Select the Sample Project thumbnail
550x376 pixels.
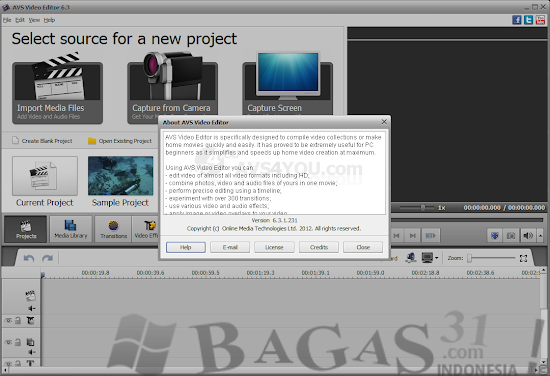click(120, 176)
